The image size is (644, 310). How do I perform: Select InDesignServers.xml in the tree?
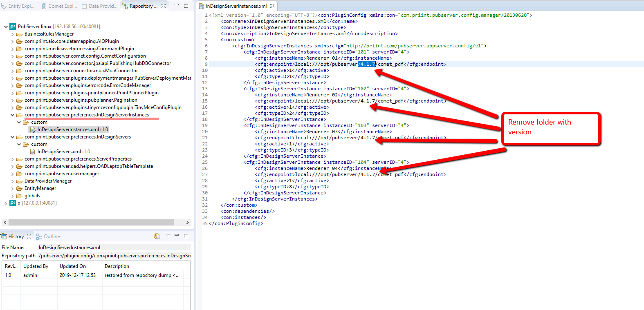pos(59,152)
